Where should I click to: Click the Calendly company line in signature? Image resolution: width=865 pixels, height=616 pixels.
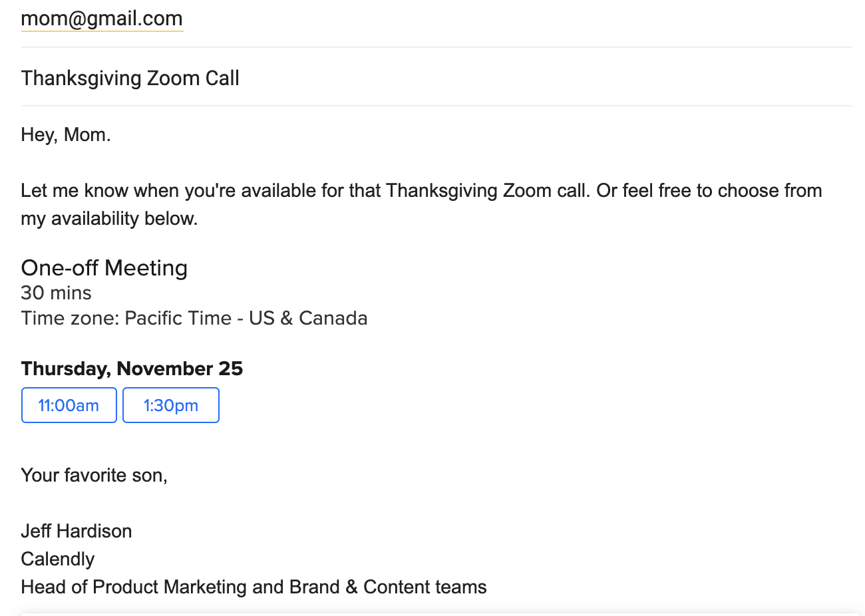click(x=58, y=559)
